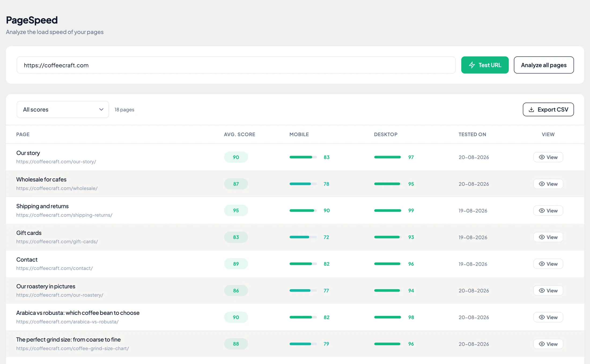The image size is (590, 364).
Task: Click average score badge 87
Action: tap(236, 184)
